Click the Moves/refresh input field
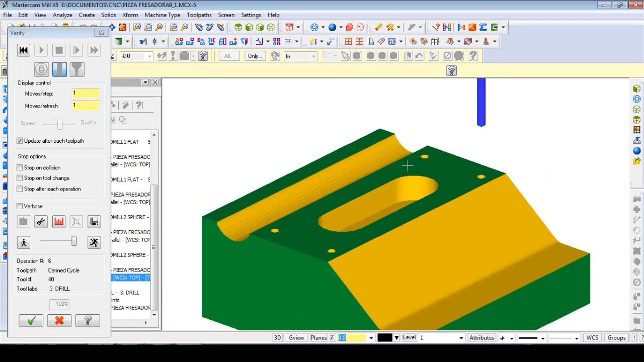The width and height of the screenshot is (644, 362). pos(86,106)
